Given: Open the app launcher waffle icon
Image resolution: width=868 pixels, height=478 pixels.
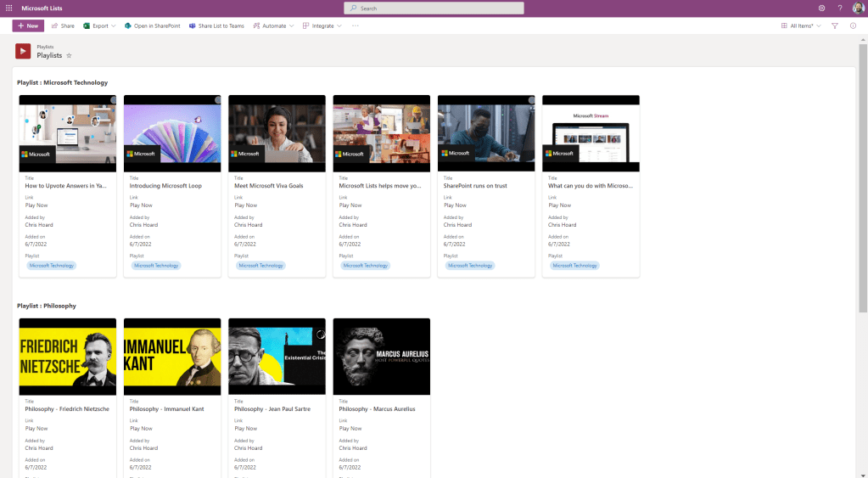Looking at the screenshot, I should pyautogui.click(x=8, y=8).
